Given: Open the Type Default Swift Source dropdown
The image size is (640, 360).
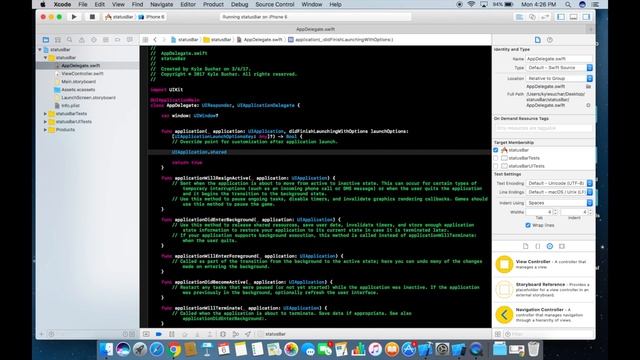Looking at the screenshot, I should pyautogui.click(x=559, y=68).
